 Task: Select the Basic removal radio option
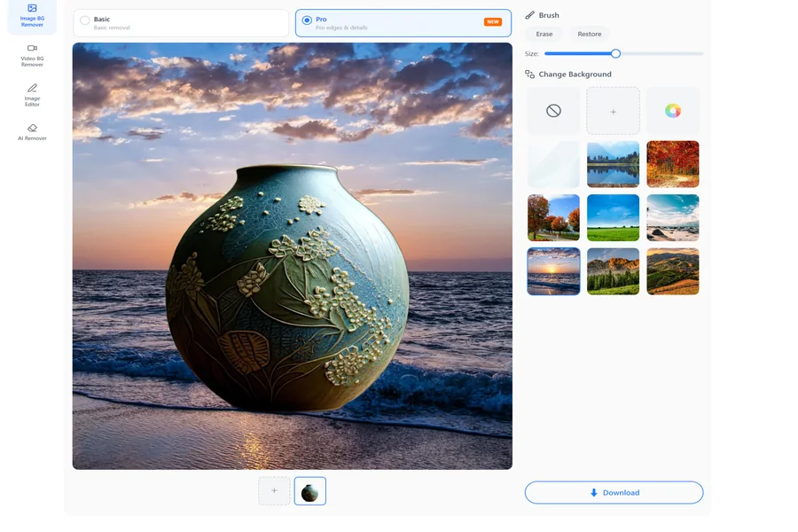click(x=85, y=20)
